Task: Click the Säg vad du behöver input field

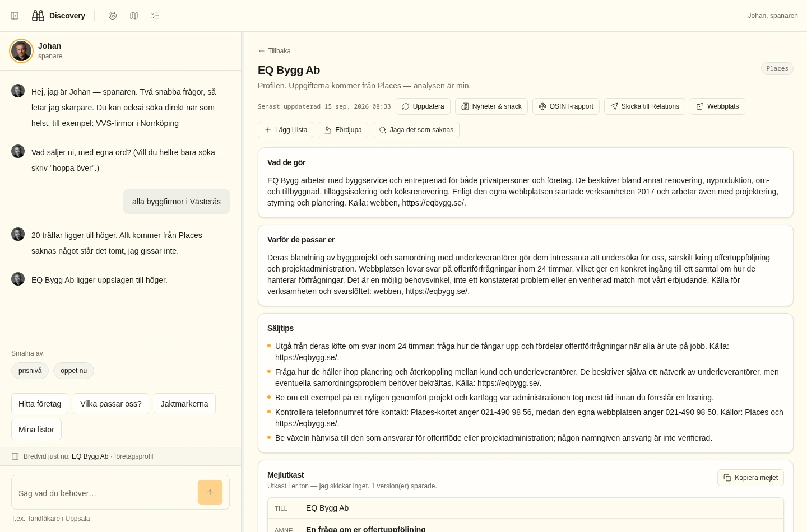Action: [x=105, y=493]
